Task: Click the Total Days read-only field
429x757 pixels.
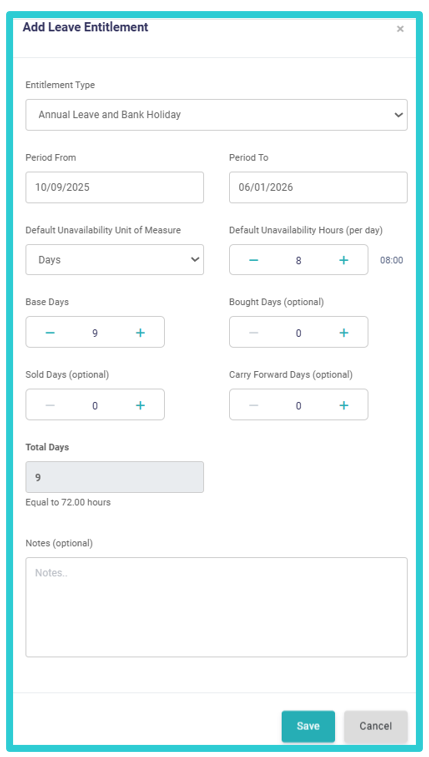Action: click(x=114, y=477)
